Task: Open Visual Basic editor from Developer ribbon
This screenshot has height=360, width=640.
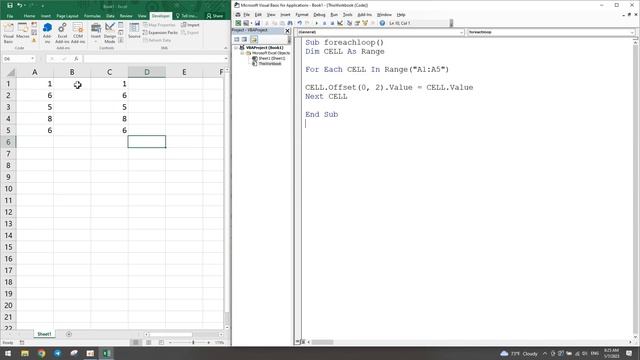Action: [8, 33]
